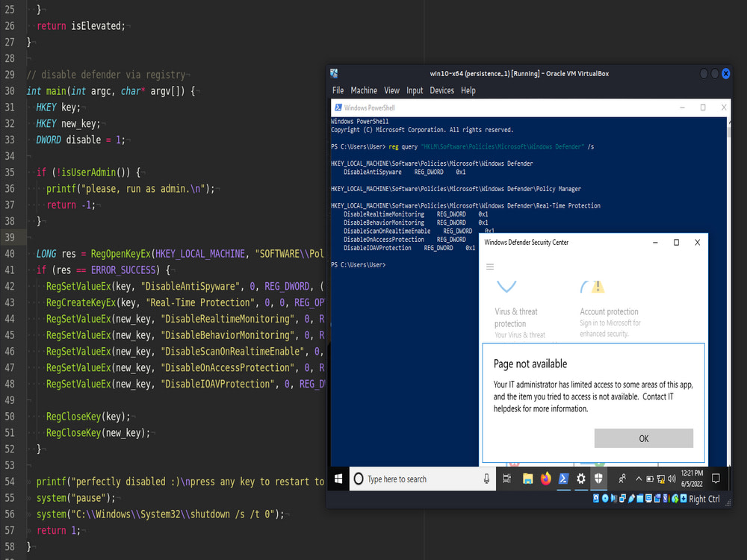Open File Explorer from the taskbar
This screenshot has height=560, width=747.
[527, 479]
